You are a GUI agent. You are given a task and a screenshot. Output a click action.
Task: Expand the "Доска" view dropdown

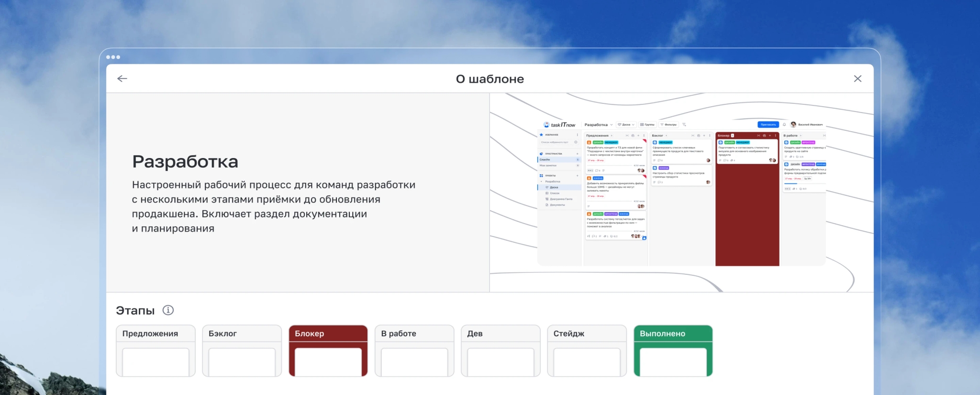pos(626,124)
